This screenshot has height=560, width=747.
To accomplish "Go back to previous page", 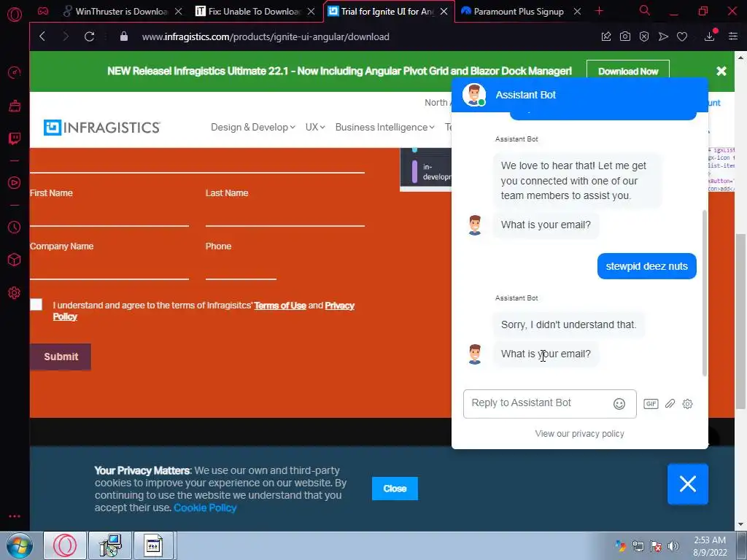I will pos(42,36).
